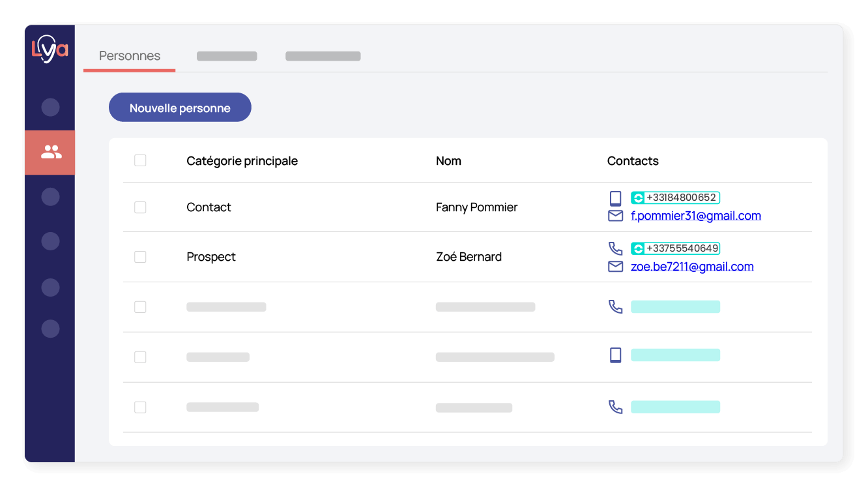Click the Nom column header
Screen dimensions: 868x487
(448, 161)
